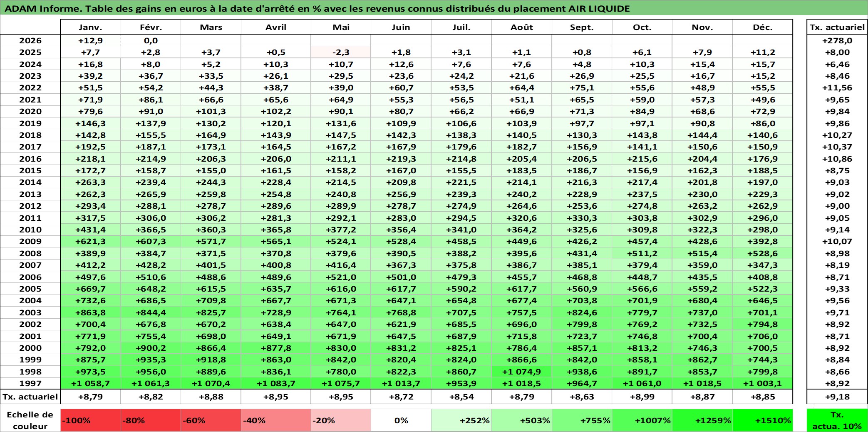
Task: Select the 0% white color scale cell
Action: point(401,420)
